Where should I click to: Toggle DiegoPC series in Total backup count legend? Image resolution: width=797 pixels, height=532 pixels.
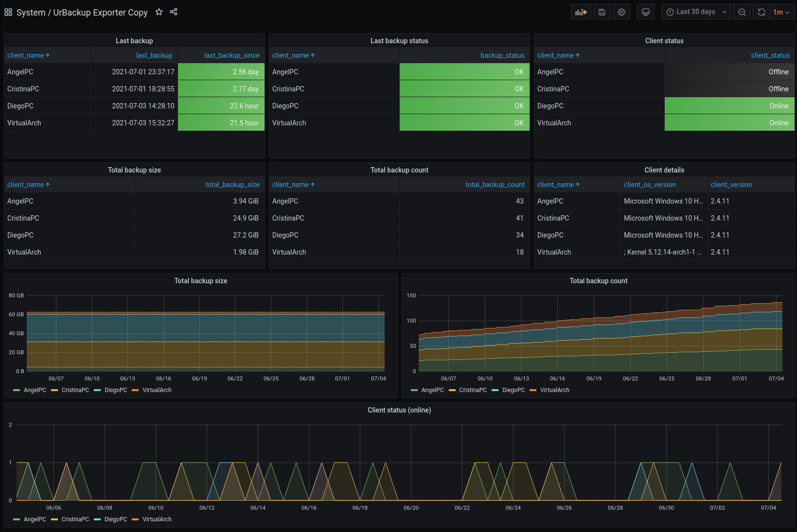coord(513,390)
